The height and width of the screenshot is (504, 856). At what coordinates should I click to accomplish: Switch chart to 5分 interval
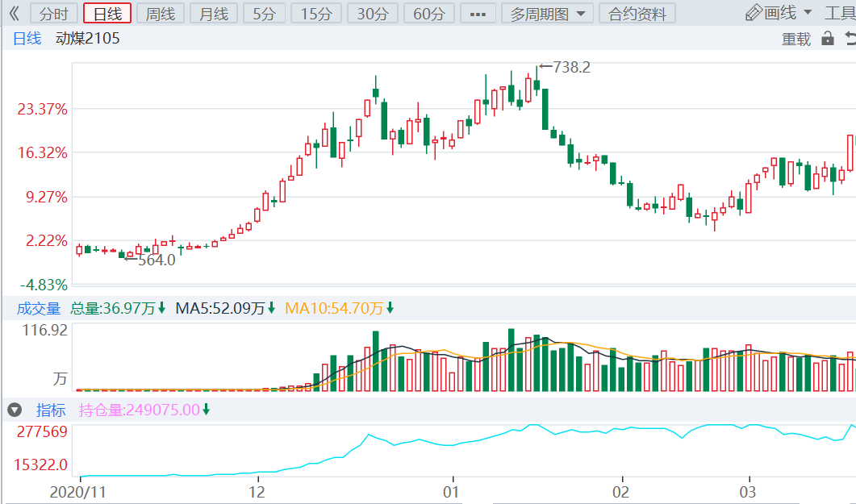(265, 14)
